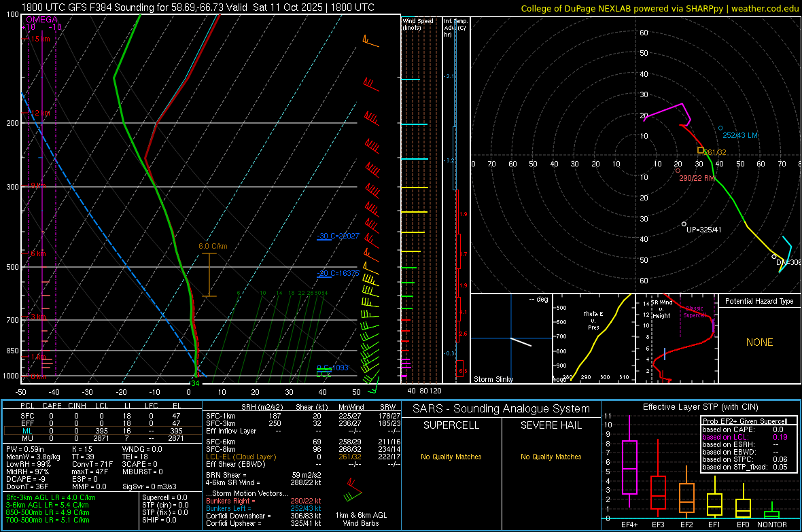Select the EFF parcel row

[103, 423]
